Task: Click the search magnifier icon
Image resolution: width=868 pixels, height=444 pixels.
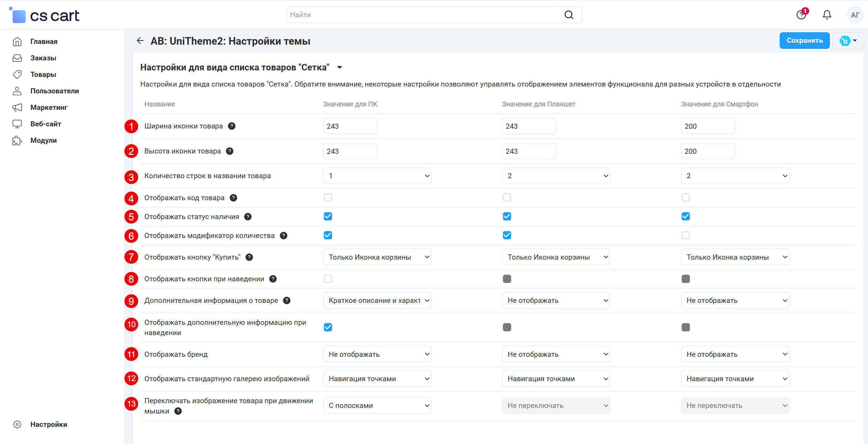Action: [x=569, y=15]
